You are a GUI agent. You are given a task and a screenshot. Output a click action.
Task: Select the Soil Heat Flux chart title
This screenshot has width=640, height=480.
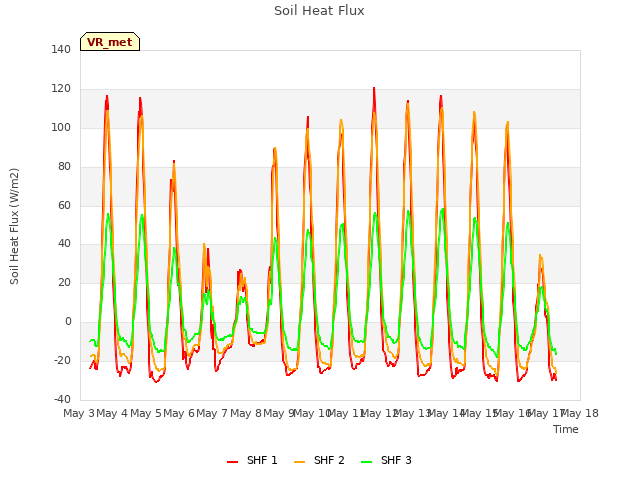coord(319,11)
